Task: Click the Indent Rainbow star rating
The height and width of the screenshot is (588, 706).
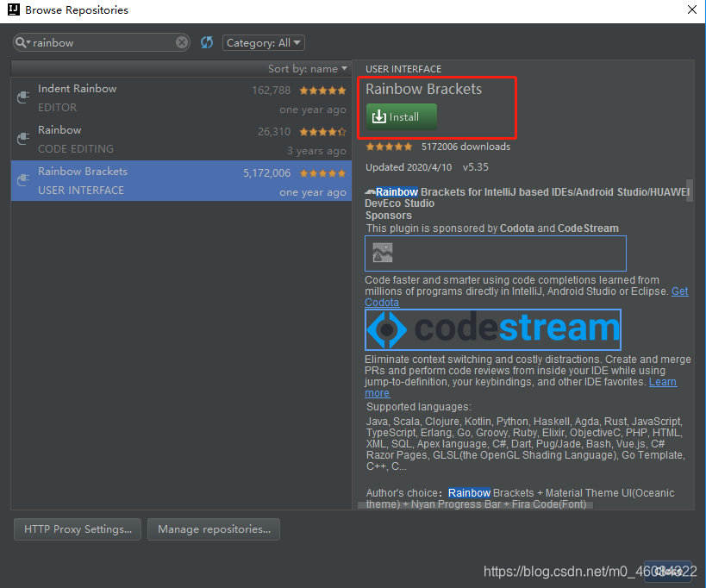Action: (x=323, y=91)
